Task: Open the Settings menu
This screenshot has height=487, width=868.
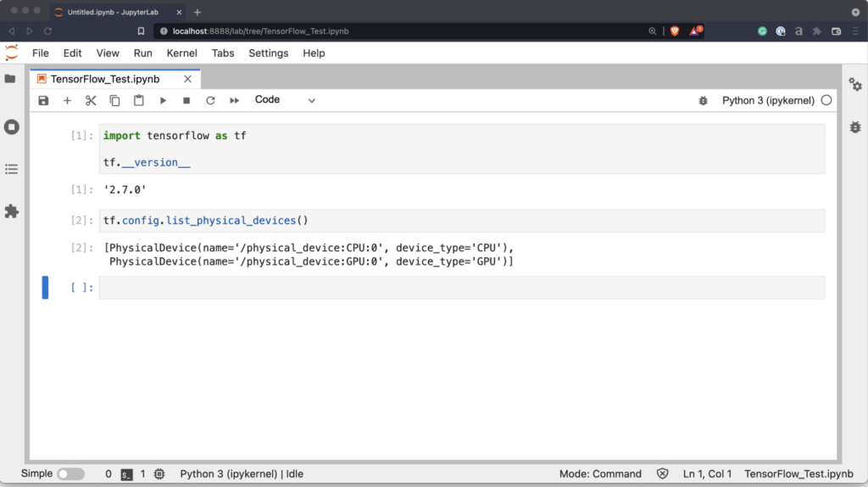Action: point(269,53)
